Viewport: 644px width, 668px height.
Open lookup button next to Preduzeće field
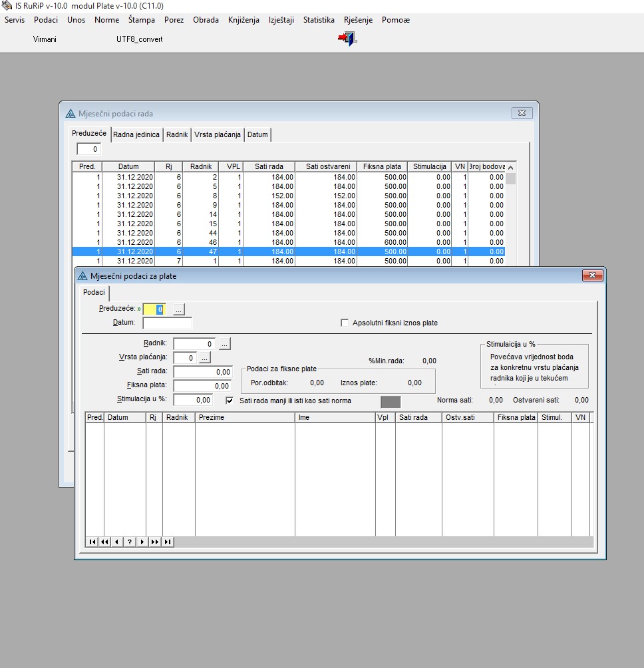178,309
